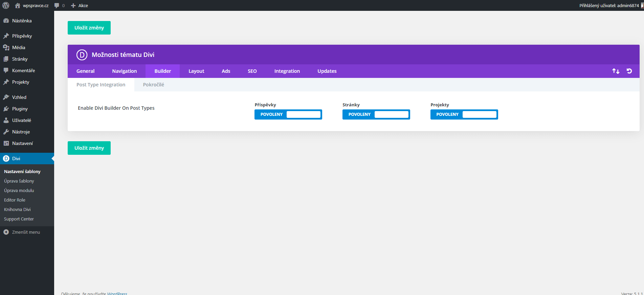644x295 pixels.
Task: Toggle Divi Builder for Příspěvky
Action: [288, 114]
